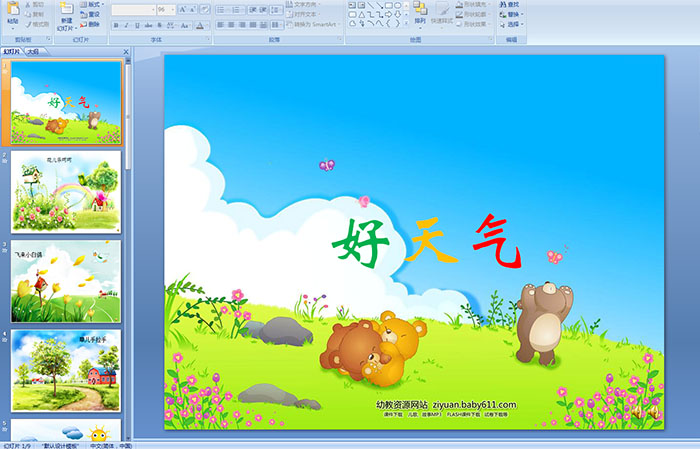Select slide 1 thumbnail

[x=66, y=102]
